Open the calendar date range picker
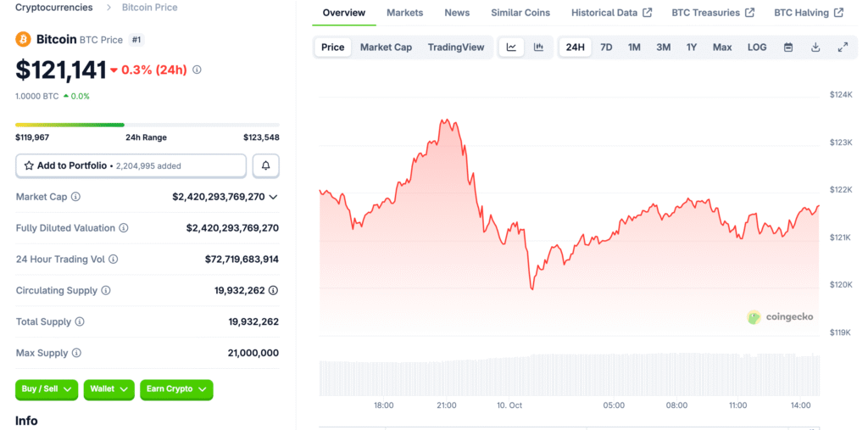Screen dimensions: 868x430 click(x=787, y=47)
